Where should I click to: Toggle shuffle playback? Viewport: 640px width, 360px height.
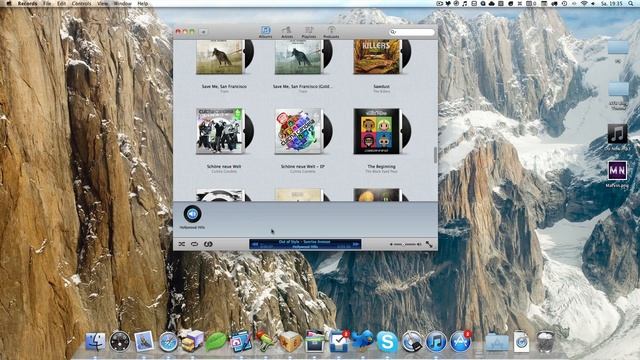coord(182,244)
